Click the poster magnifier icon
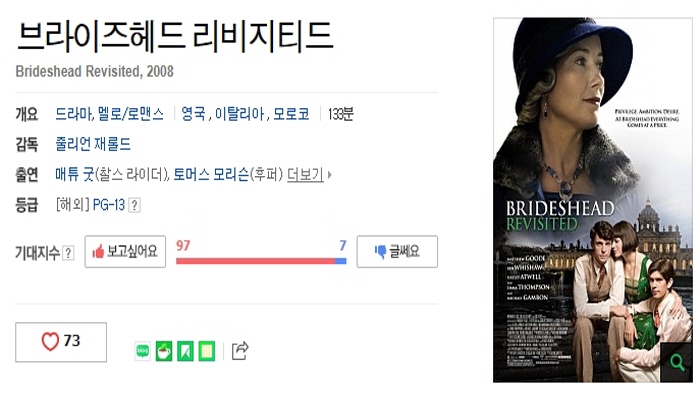The image size is (700, 418). pos(677,362)
